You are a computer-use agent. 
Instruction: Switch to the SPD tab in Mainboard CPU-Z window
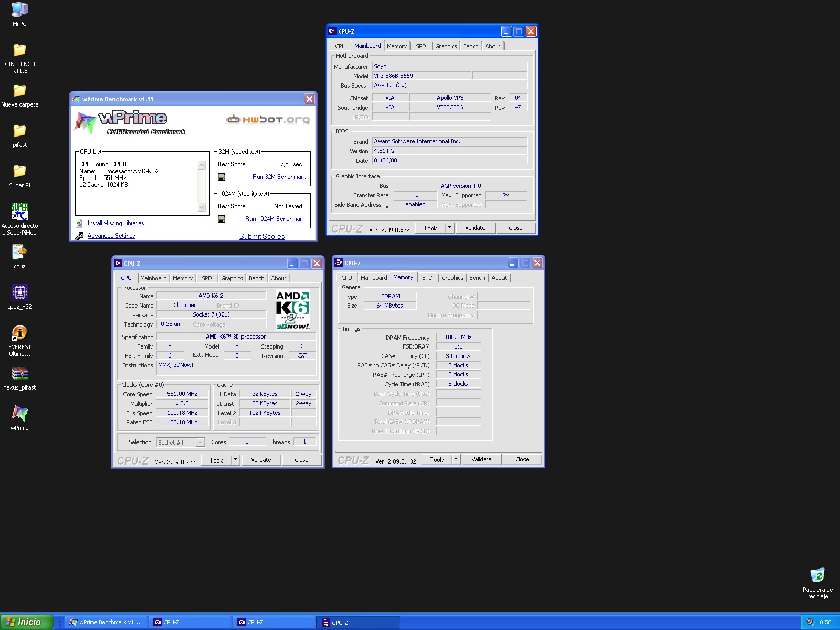click(x=421, y=46)
